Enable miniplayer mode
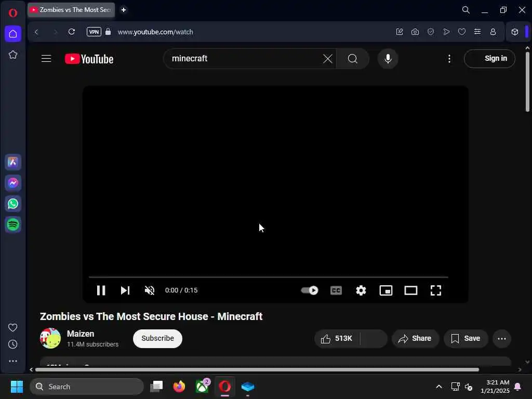Viewport: 532px width, 399px height. tap(386, 290)
